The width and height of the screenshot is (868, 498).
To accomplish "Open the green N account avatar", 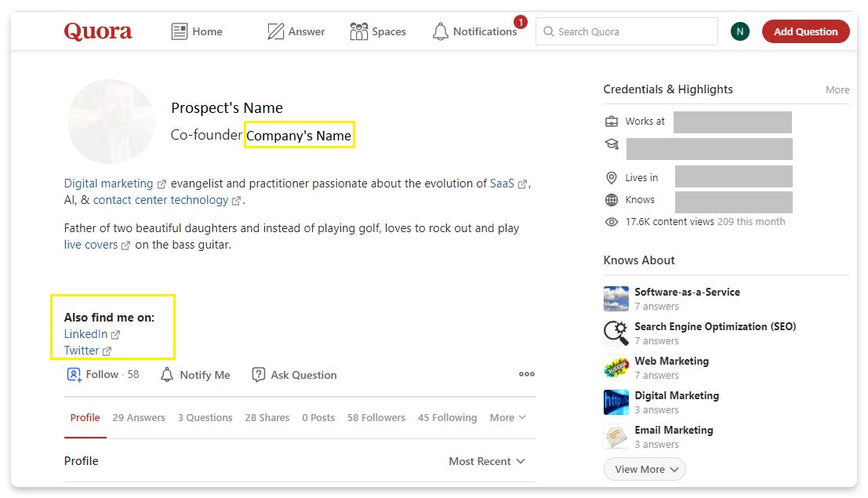I will pyautogui.click(x=740, y=31).
